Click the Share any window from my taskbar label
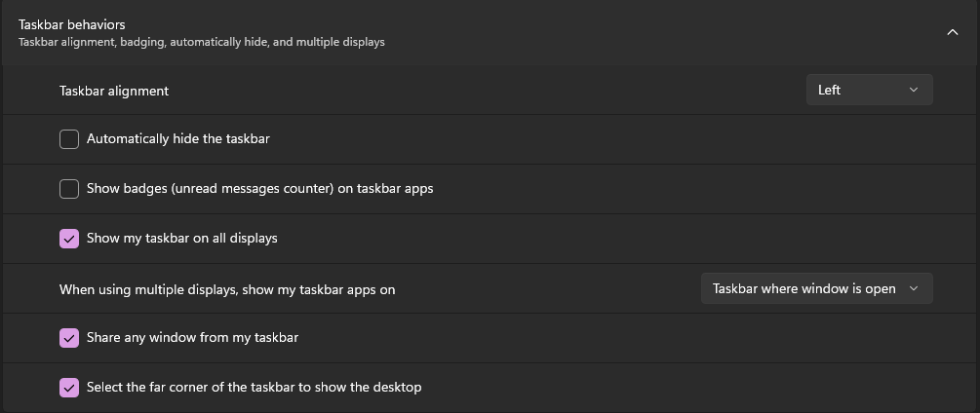 coord(192,338)
